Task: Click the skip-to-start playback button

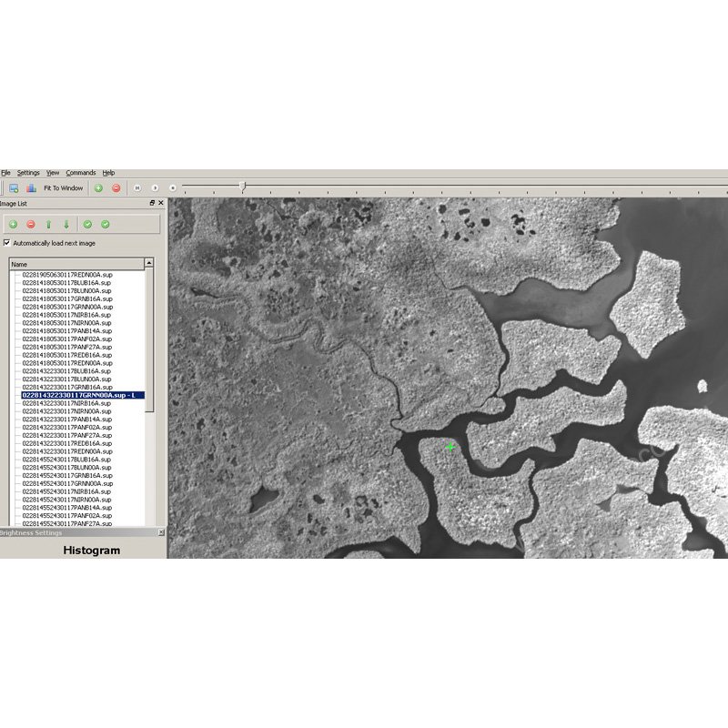Action: point(137,188)
